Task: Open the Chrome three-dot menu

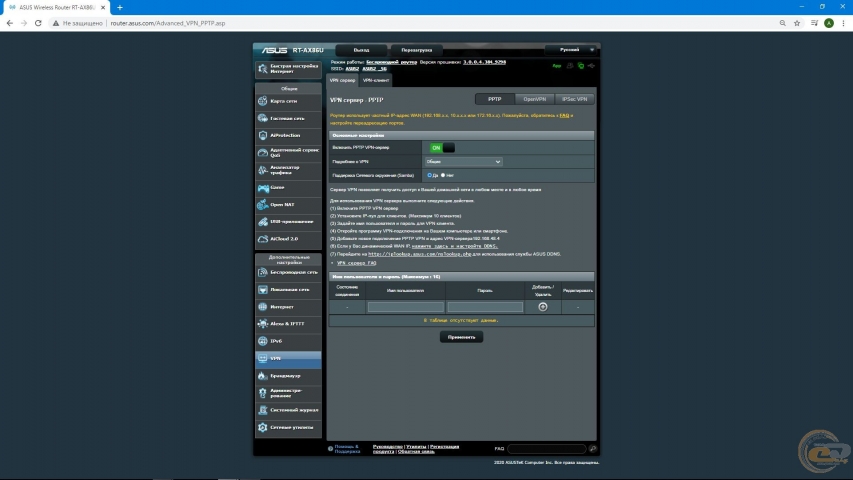Action: point(843,23)
